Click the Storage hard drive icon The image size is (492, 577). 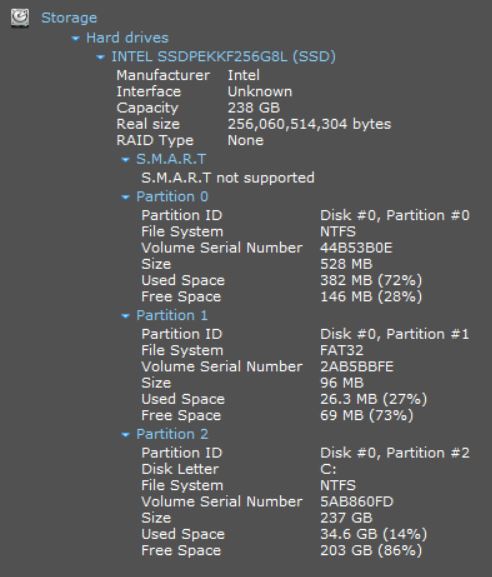point(20,18)
